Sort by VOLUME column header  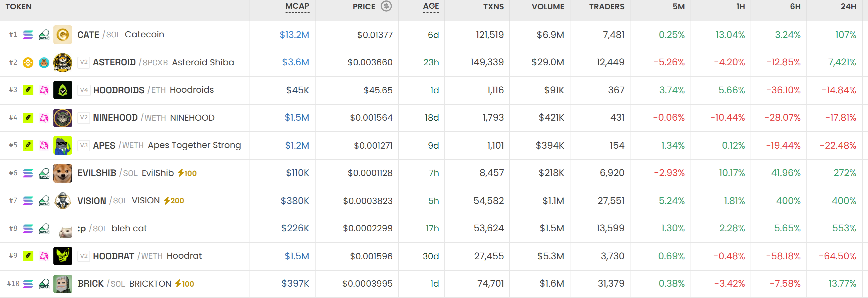tap(548, 6)
